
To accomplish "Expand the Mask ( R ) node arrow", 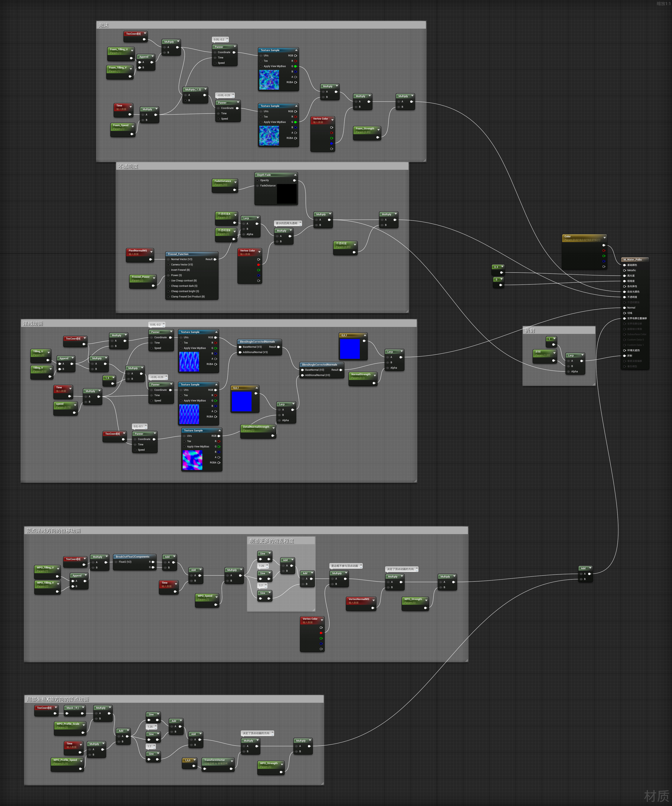I will tap(83, 707).
